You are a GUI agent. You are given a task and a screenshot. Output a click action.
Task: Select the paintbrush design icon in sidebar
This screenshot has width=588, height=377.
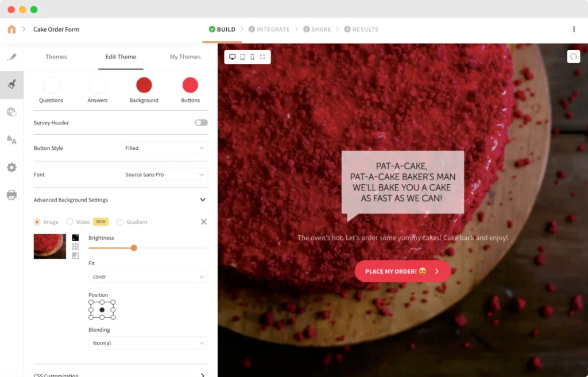(x=11, y=84)
